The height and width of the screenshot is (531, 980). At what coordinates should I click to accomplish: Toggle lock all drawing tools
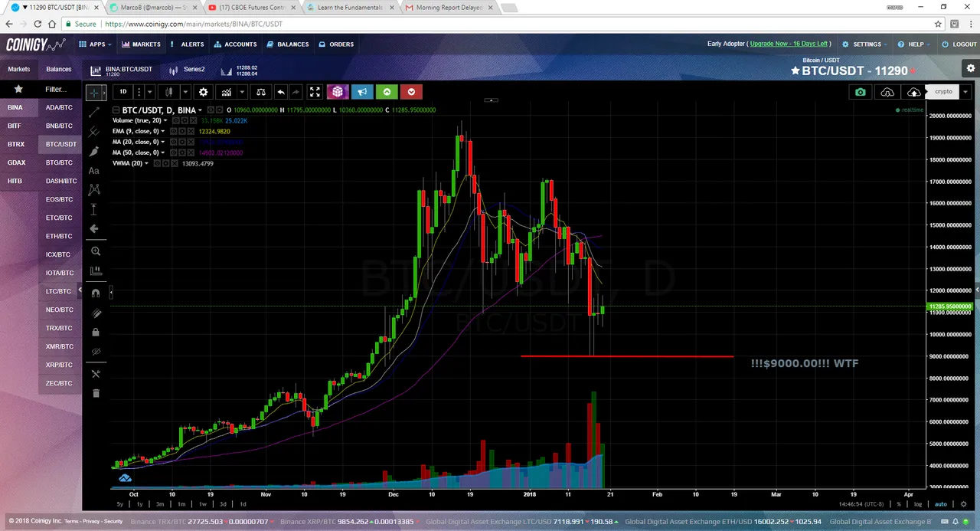pos(95,333)
